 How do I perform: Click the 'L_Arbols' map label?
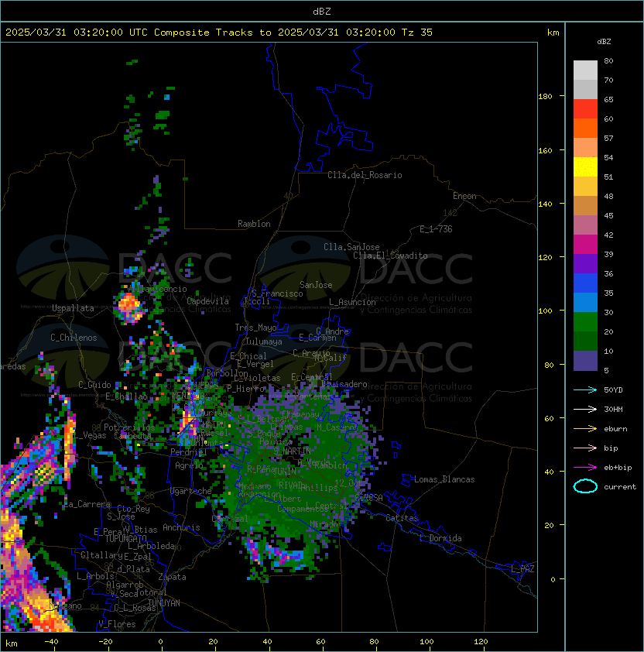pos(95,576)
